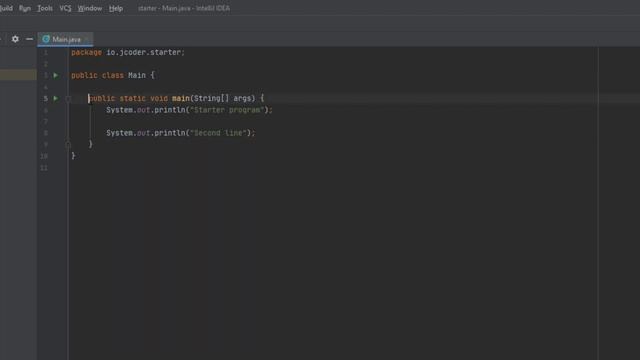Run main method via gutter arrow on line 5

click(x=56, y=98)
